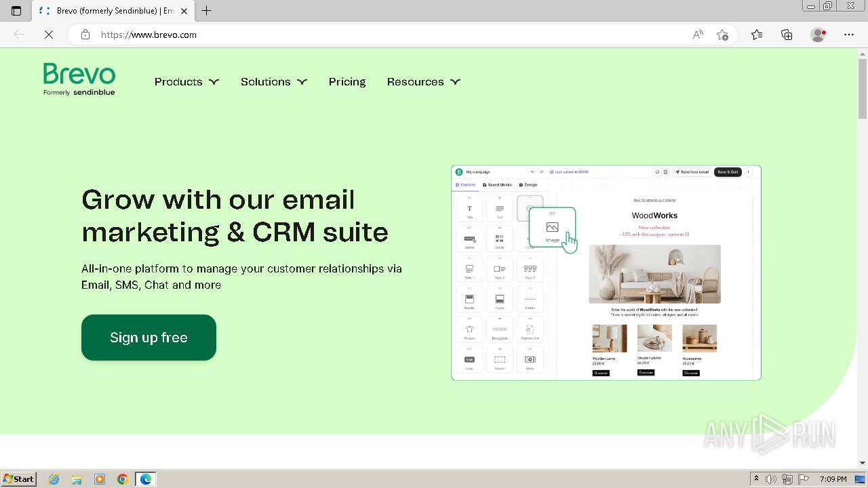Screen dimensions: 868x488
Task: Select the Product block in editor preview
Action: (469, 329)
